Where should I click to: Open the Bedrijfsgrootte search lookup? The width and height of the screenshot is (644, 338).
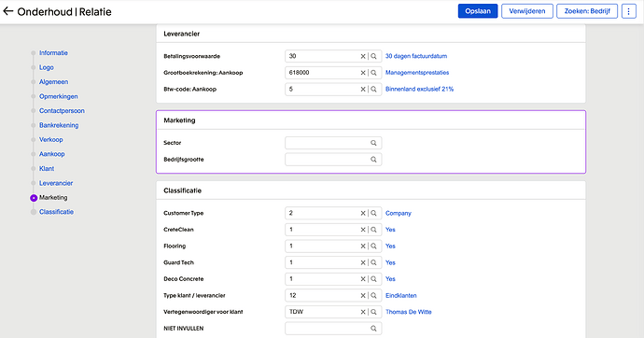pyautogui.click(x=373, y=160)
